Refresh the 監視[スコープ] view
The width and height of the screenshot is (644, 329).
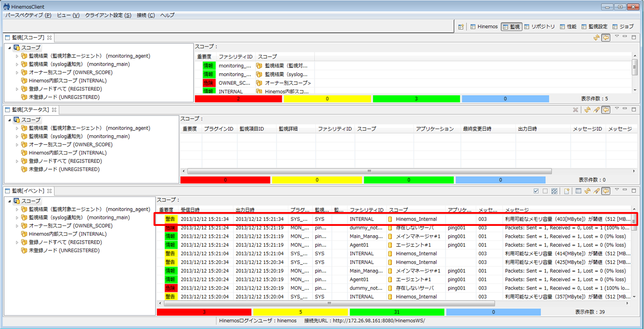[x=597, y=37]
